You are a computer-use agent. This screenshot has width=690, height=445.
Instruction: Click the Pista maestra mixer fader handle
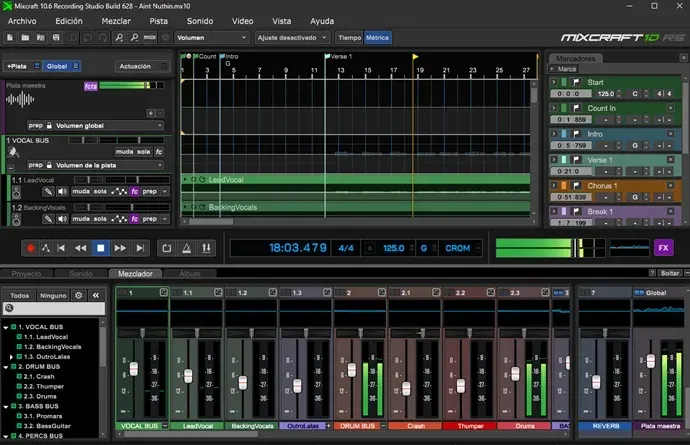pyautogui.click(x=650, y=361)
